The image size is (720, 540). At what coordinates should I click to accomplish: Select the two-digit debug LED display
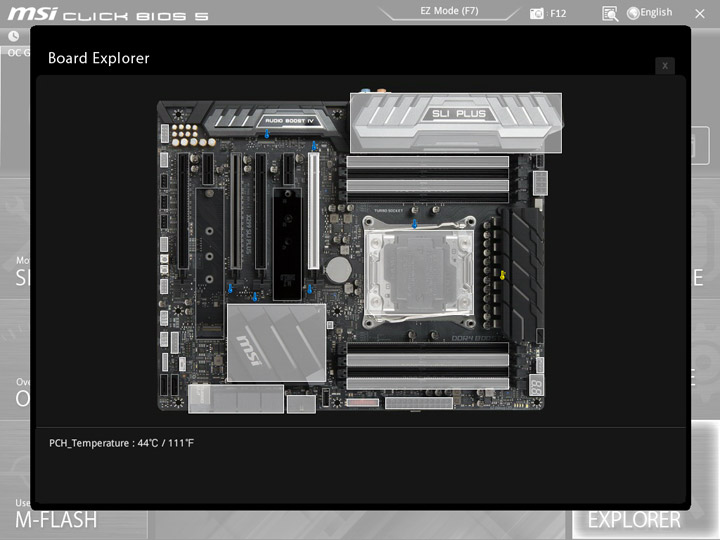click(536, 385)
